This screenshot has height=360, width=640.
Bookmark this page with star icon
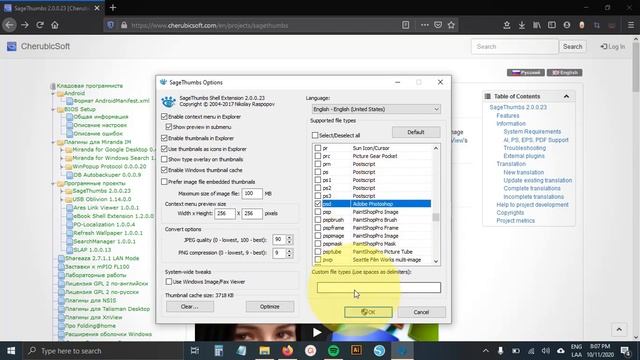point(451,25)
